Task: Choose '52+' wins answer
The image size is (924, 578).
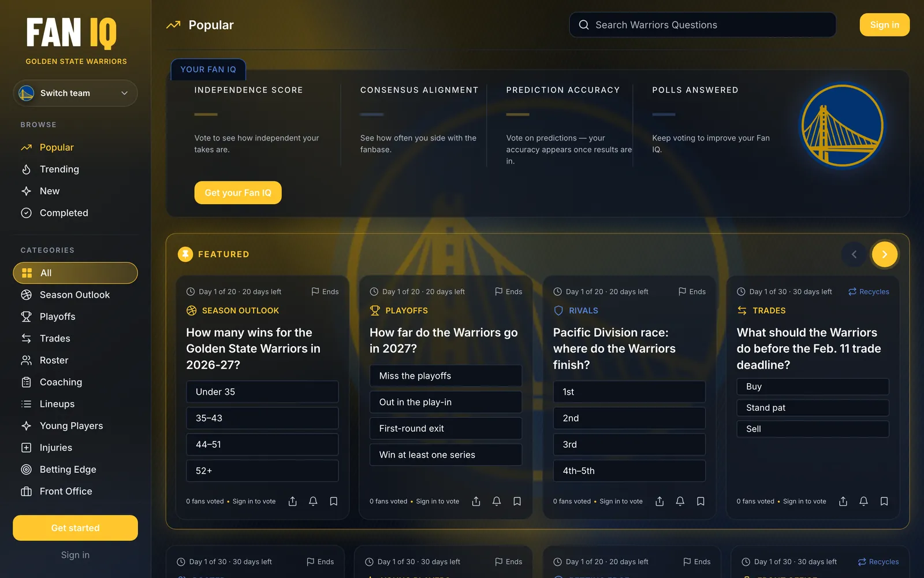Action: [x=262, y=471]
